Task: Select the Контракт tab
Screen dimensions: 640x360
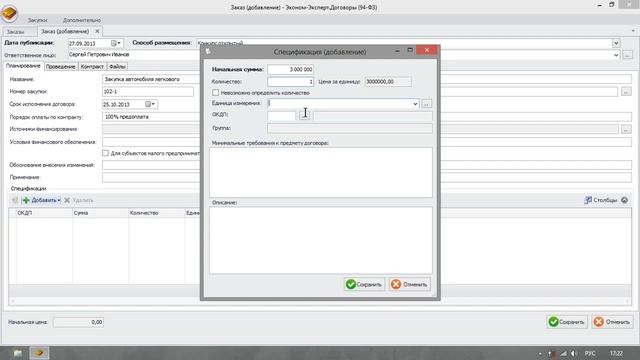Action: point(92,67)
